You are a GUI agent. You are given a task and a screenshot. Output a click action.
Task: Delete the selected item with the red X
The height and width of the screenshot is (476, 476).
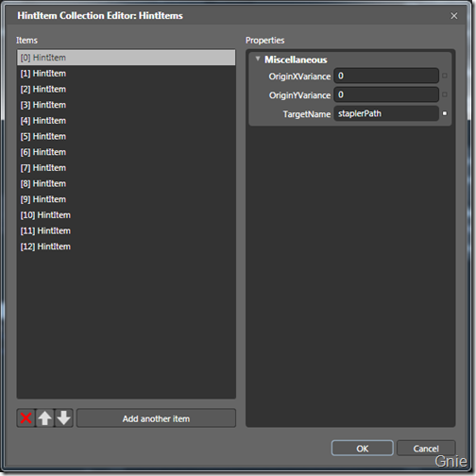pyautogui.click(x=25, y=418)
